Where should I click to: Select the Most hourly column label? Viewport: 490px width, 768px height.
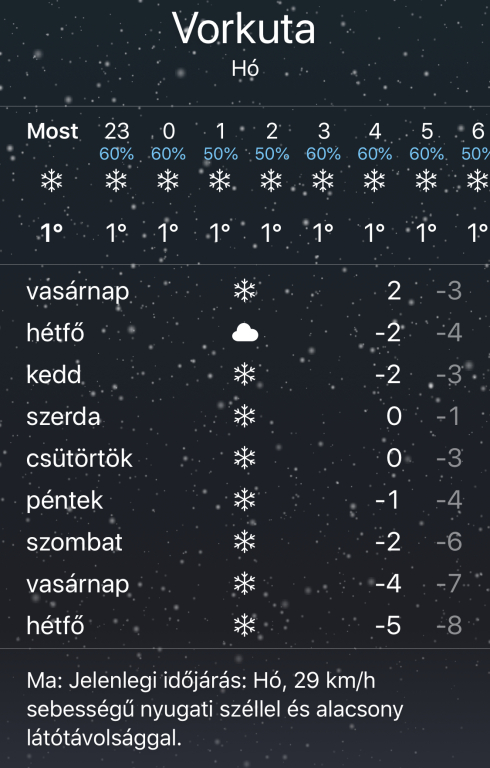[52, 131]
